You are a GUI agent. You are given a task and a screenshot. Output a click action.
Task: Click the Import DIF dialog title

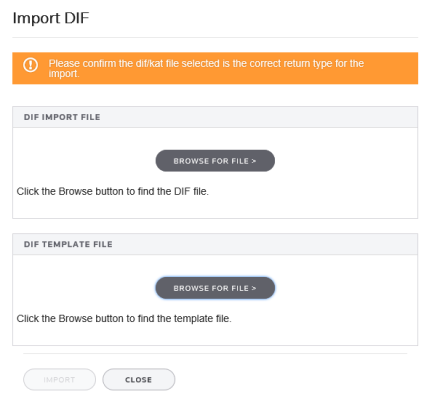pos(51,18)
